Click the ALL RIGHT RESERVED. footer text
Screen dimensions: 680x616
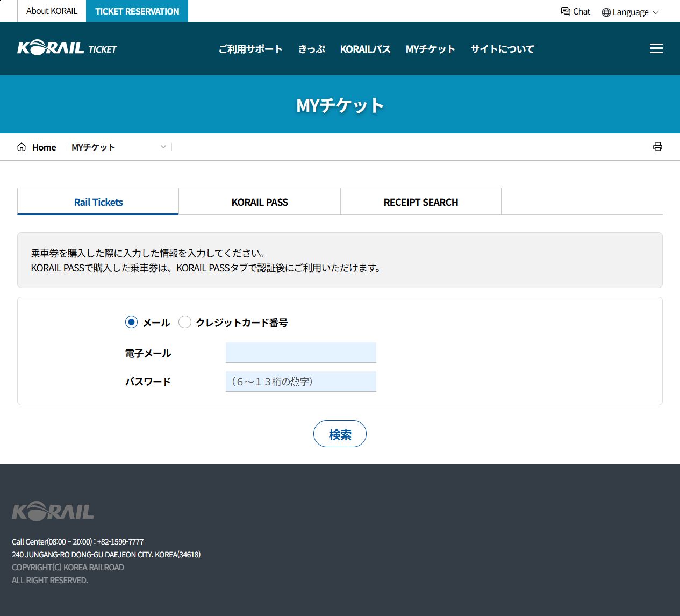(x=49, y=580)
